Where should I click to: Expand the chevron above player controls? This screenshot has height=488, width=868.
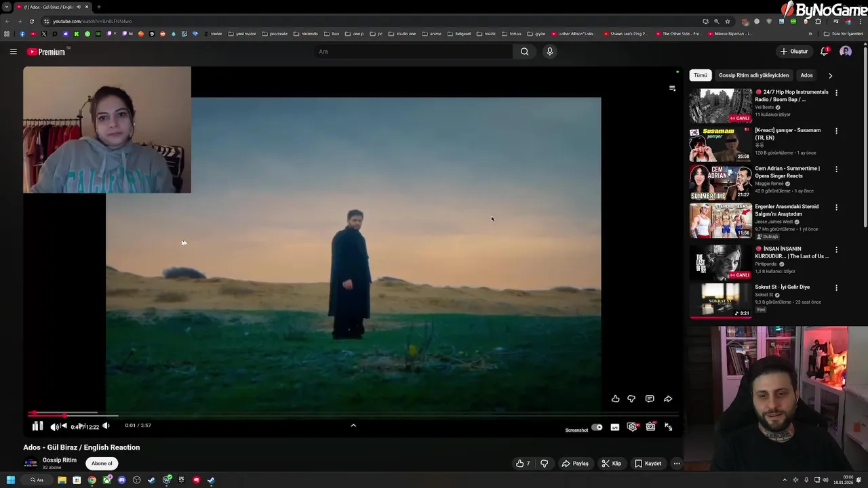pos(353,426)
